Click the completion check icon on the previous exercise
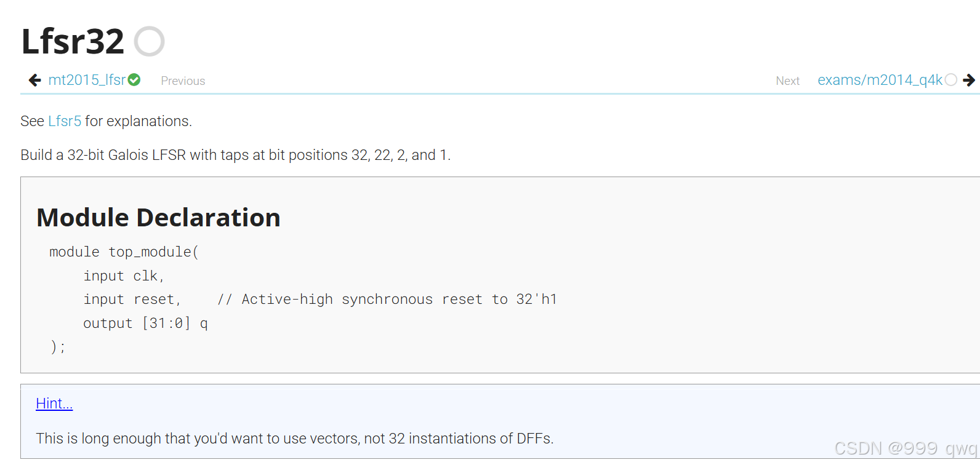 (x=134, y=79)
